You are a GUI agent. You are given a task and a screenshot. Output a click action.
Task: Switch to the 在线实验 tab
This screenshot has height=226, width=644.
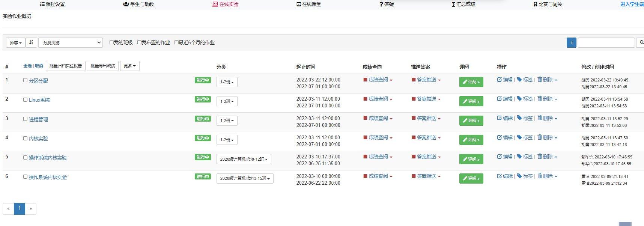226,4
